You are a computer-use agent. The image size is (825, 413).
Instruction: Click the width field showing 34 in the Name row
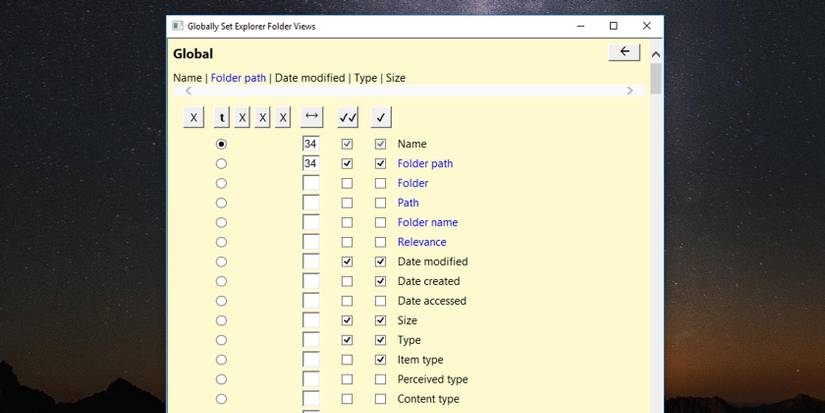(x=311, y=144)
